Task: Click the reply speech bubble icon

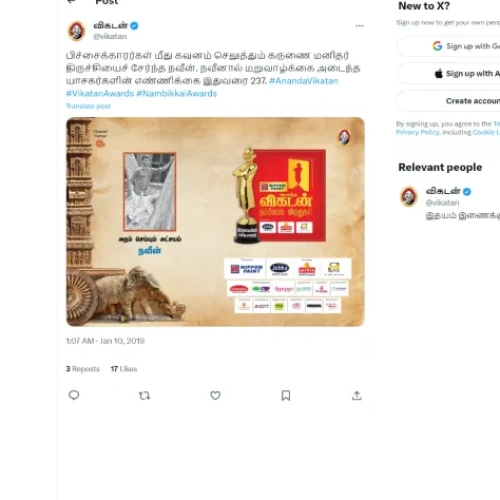Action: [74, 395]
